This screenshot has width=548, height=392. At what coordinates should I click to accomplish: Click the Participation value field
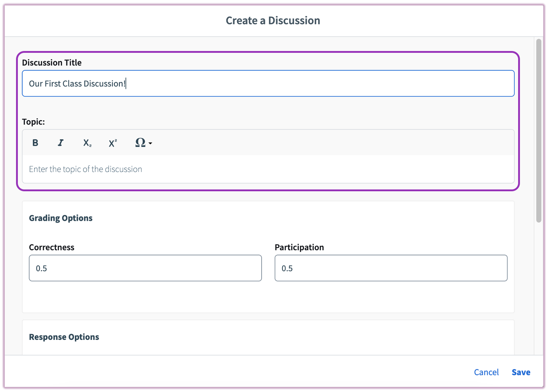tap(391, 268)
